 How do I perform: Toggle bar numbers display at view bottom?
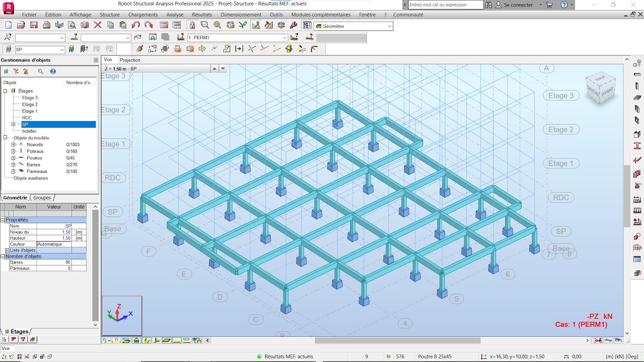pos(116,340)
